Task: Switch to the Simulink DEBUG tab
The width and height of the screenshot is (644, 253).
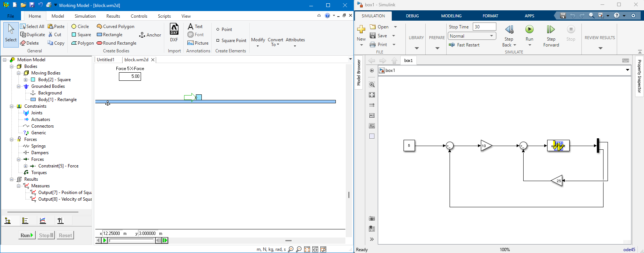Action: coord(412,16)
